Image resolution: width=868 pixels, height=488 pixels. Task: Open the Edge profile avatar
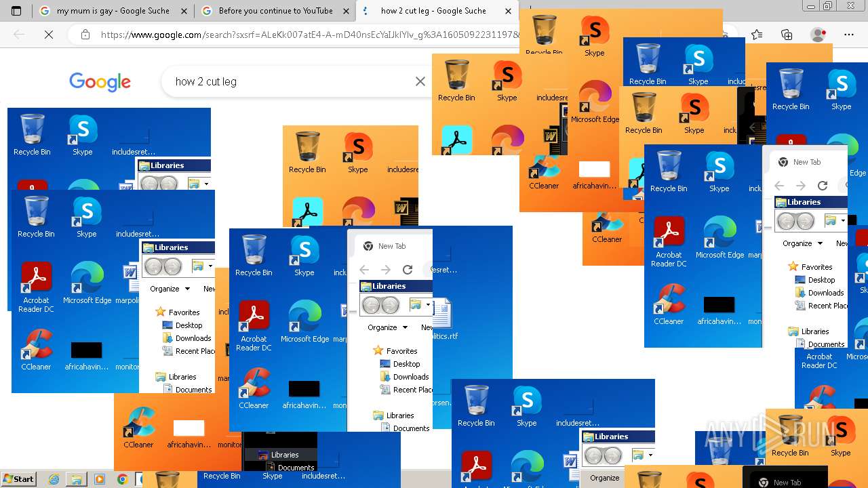(x=818, y=35)
